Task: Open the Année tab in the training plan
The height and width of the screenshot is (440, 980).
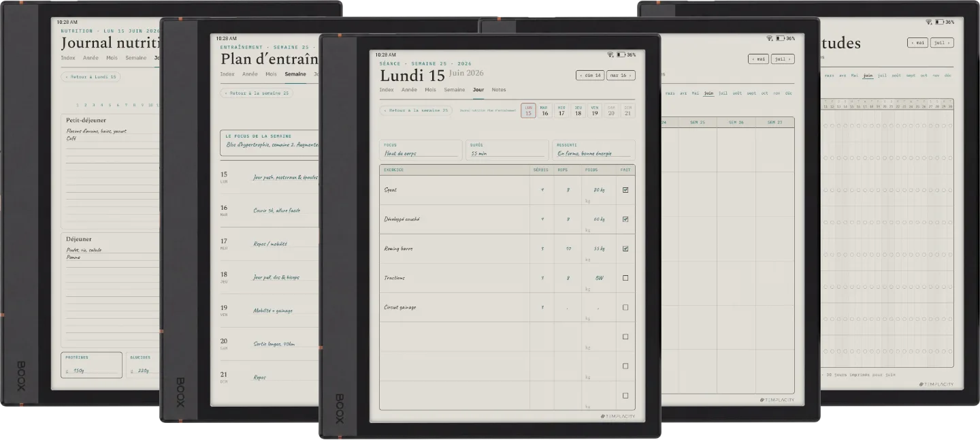Action: [x=250, y=74]
